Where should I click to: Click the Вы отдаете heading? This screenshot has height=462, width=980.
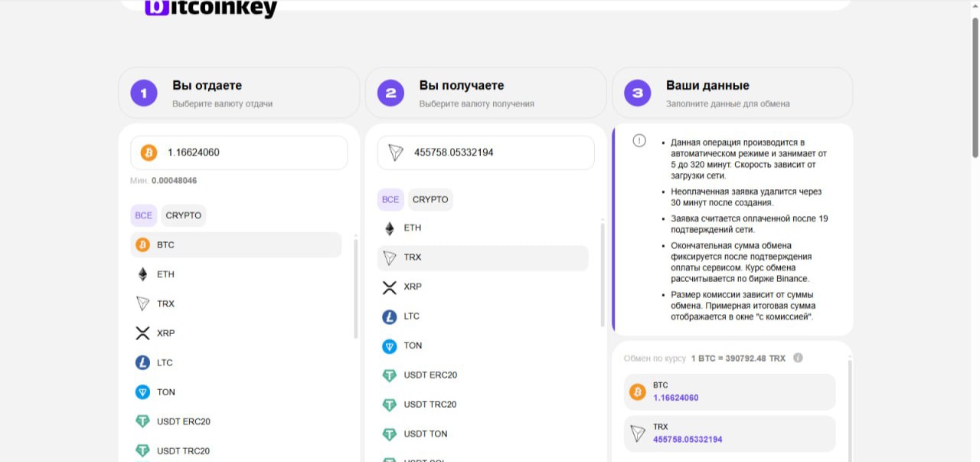207,86
